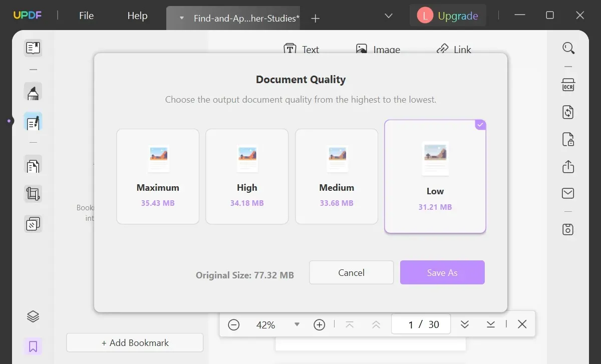Open the Search panel
Screen dimensions: 601x364
[568, 48]
